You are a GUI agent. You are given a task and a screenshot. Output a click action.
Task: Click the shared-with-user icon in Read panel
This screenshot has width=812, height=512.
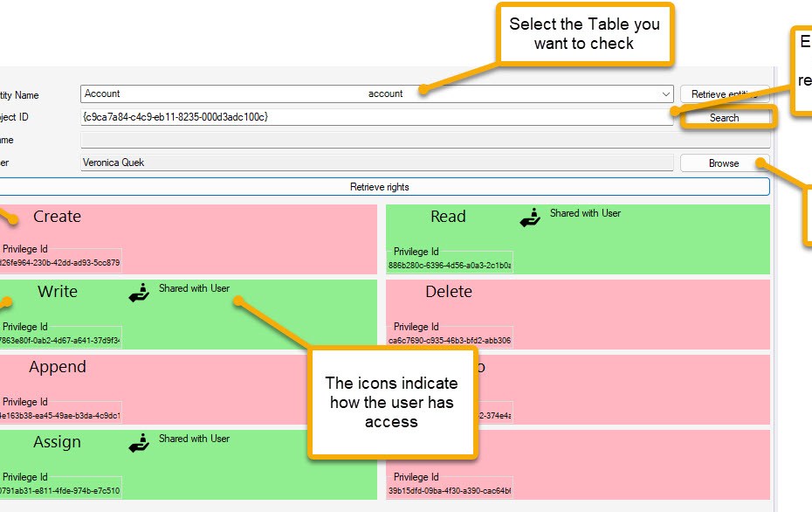530,218
